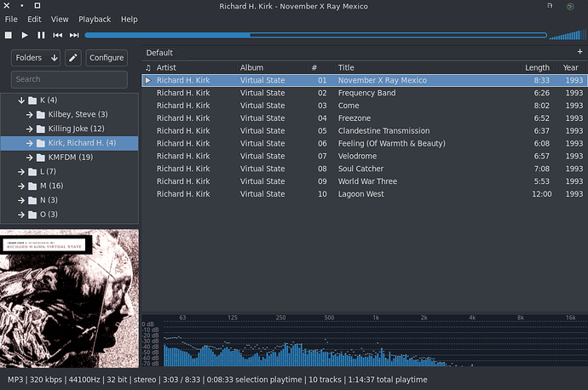Expand the M folder group
The height and width of the screenshot is (390, 588).
22,186
